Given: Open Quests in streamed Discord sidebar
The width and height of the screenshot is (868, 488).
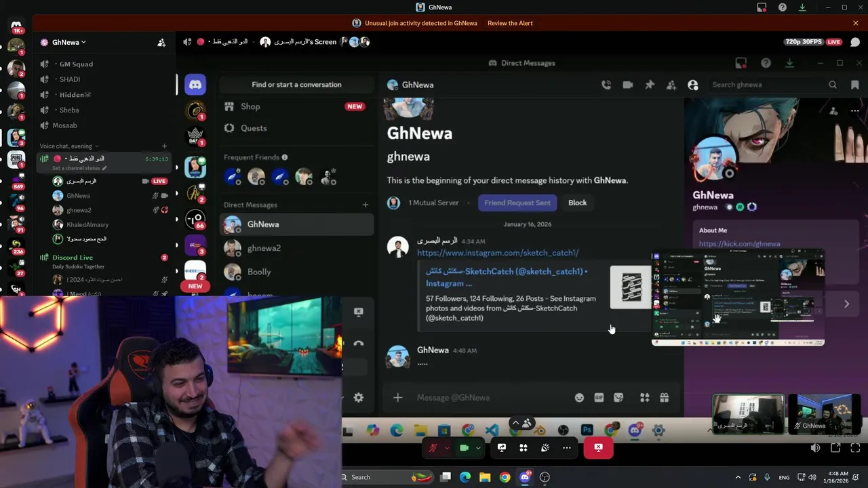Looking at the screenshot, I should point(296,128).
